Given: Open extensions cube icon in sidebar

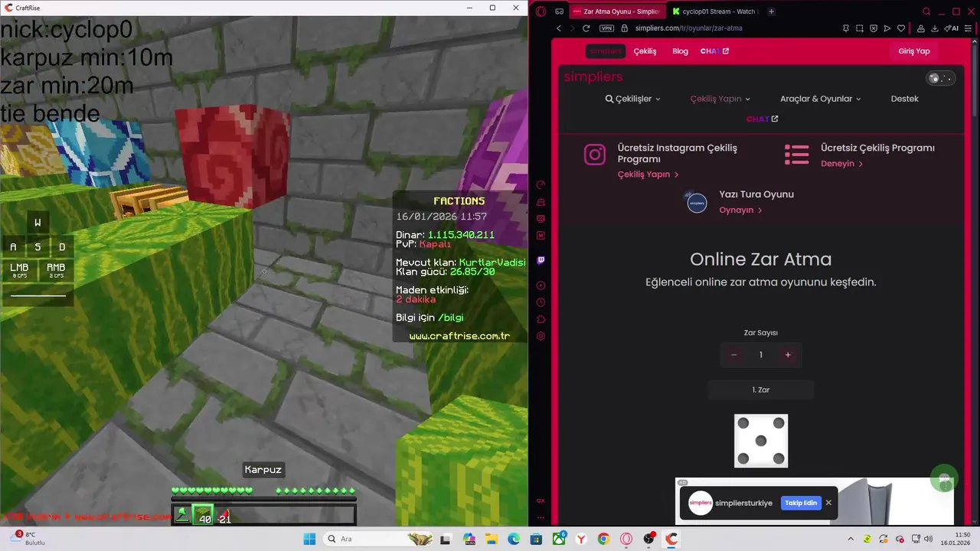Looking at the screenshot, I should (541, 319).
